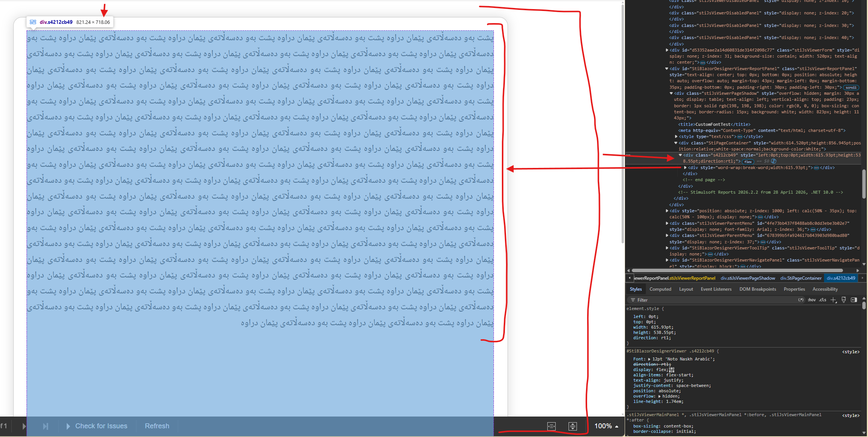Viewport: 868px width, 437px height.
Task: Click the scroll badge on report panel node
Action: [x=851, y=87]
